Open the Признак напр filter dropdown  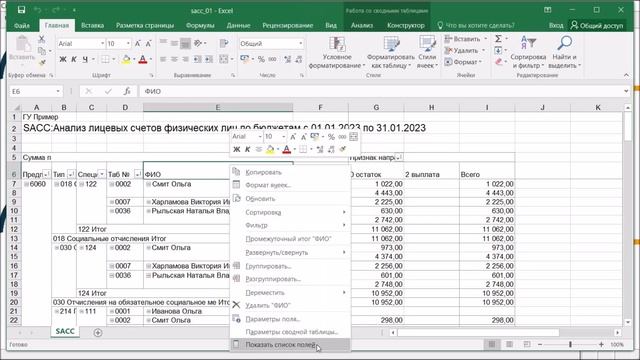point(399,157)
